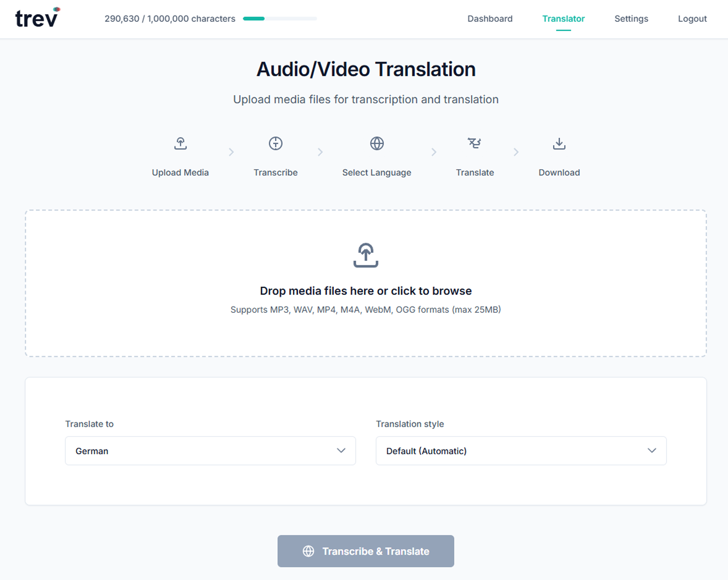The width and height of the screenshot is (728, 580).
Task: Open the Translation style dropdown
Action: pyautogui.click(x=521, y=451)
